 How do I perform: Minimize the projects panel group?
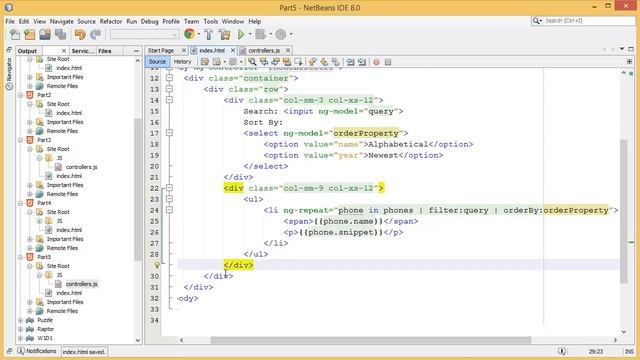pyautogui.click(x=136, y=51)
